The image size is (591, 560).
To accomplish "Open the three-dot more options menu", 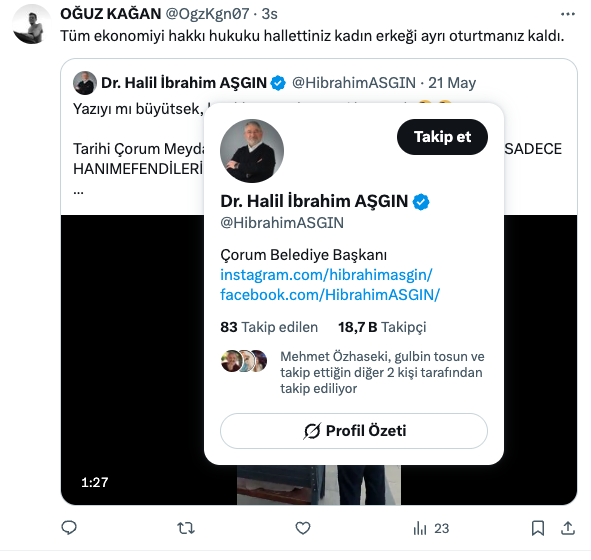I will pyautogui.click(x=568, y=14).
